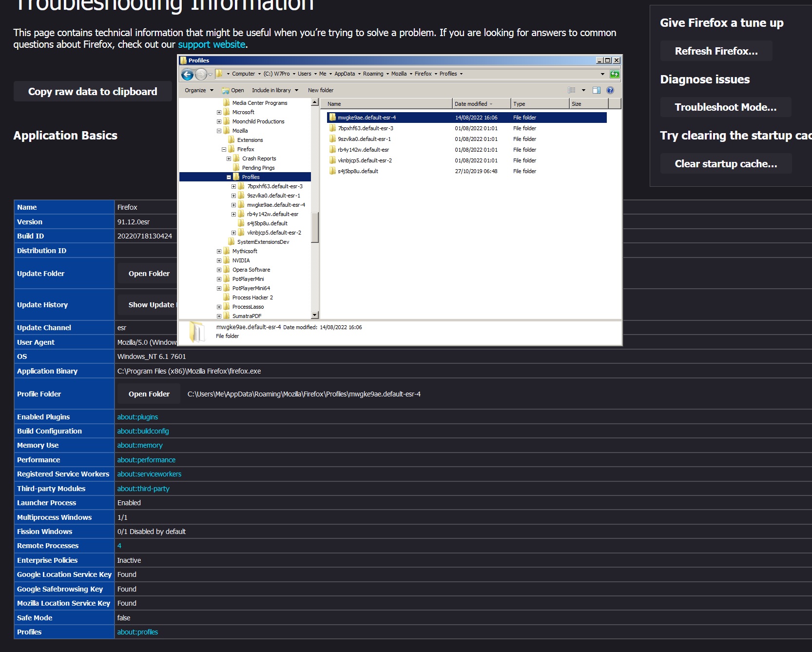This screenshot has height=652, width=812.
Task: Select rb4y142w.default-esr folder icon in file list
Action: 332,150
